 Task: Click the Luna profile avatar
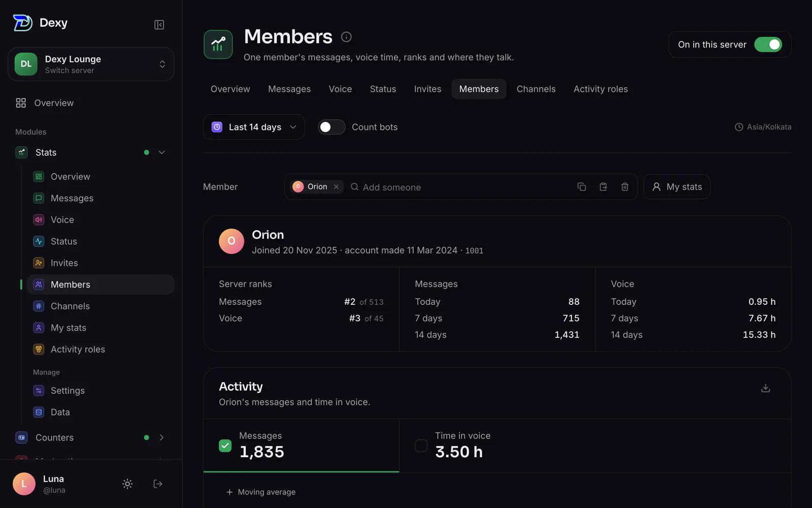[24, 484]
